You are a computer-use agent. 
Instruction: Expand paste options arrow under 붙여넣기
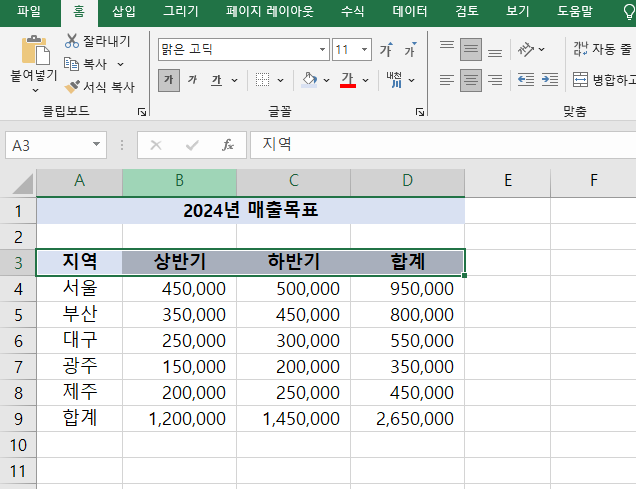click(35, 90)
